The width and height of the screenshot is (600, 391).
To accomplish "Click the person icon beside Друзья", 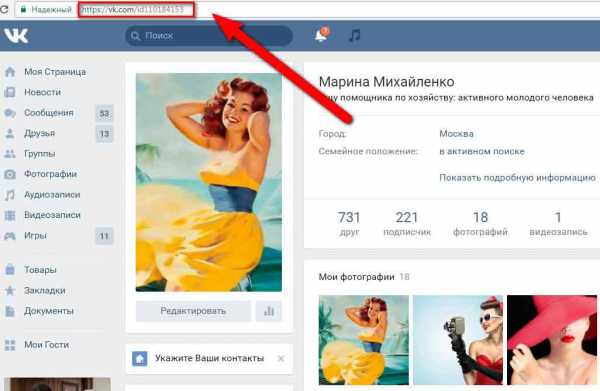I will [x=10, y=133].
